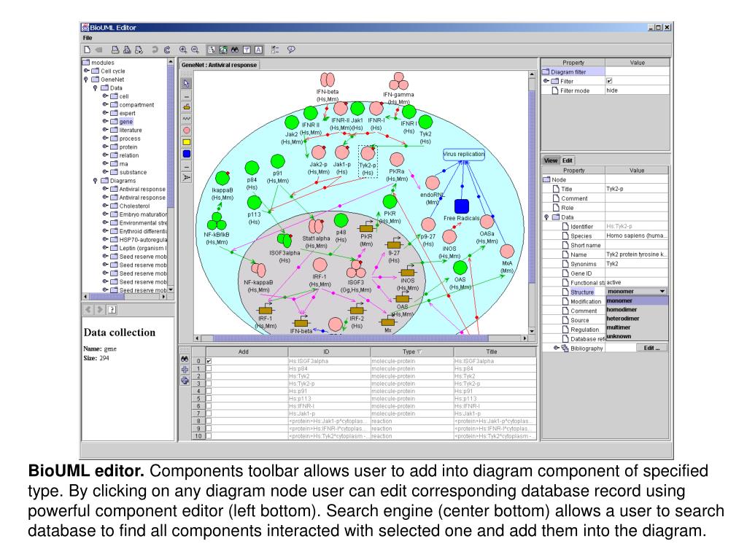This screenshot has height=560, width=747.
Task: Click the lowest icon beside the results table
Action: point(185,381)
